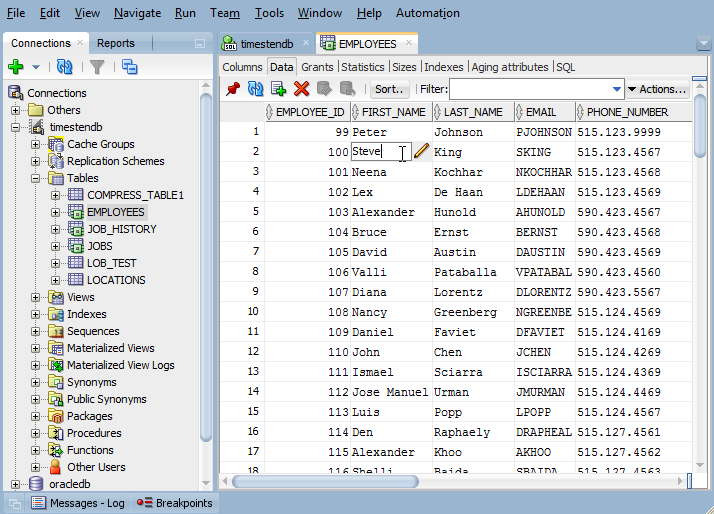Viewport: 714px width, 514px height.
Task: Click the Views folder icon
Action: coord(56,297)
